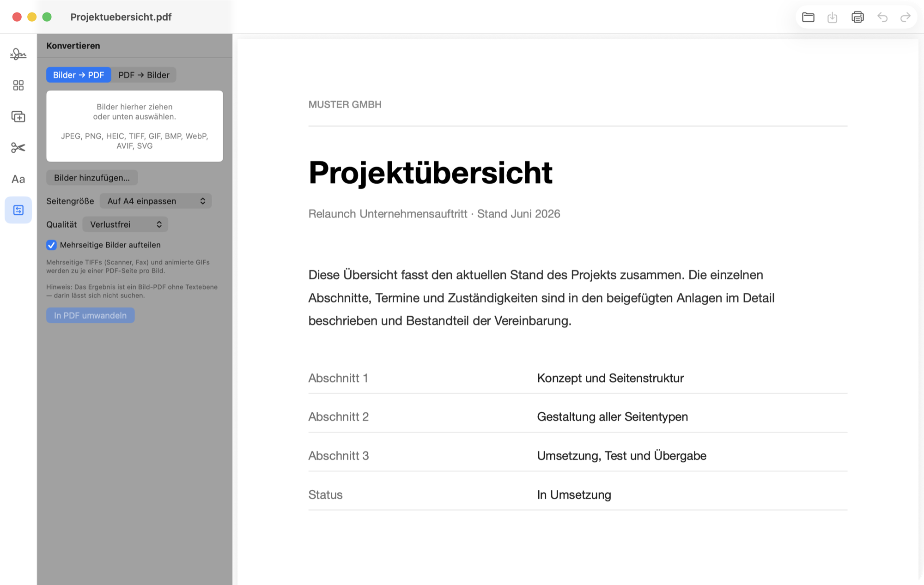The width and height of the screenshot is (924, 585).
Task: Click the image drop zone area
Action: pyautogui.click(x=134, y=126)
